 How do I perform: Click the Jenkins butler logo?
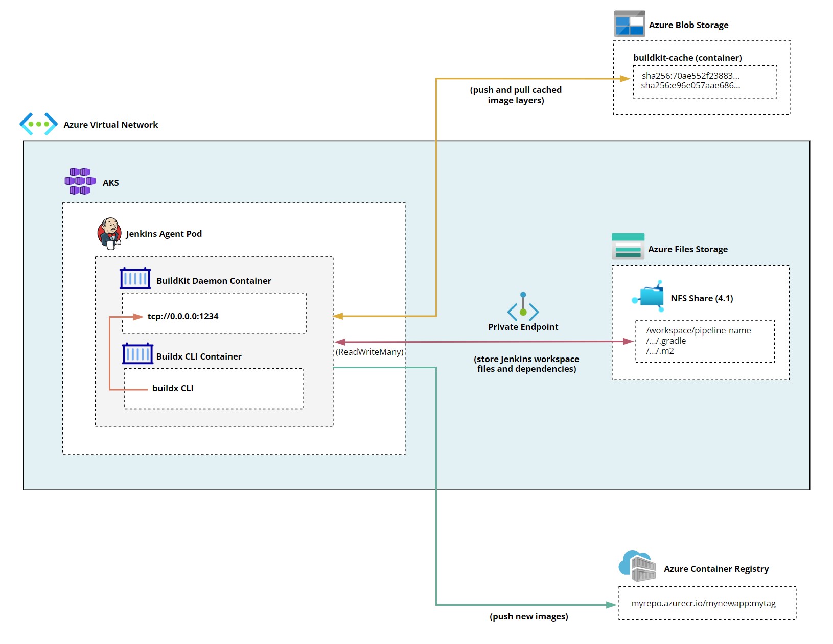[x=109, y=233]
